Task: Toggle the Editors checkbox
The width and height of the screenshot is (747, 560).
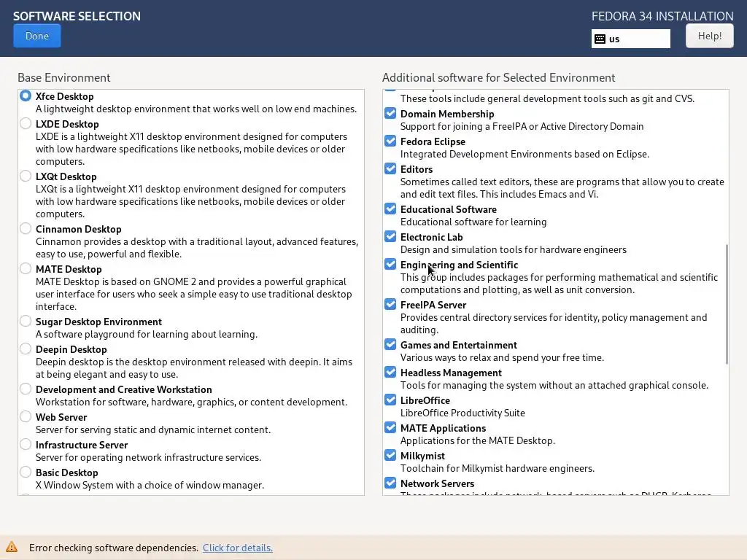Action: [x=390, y=168]
